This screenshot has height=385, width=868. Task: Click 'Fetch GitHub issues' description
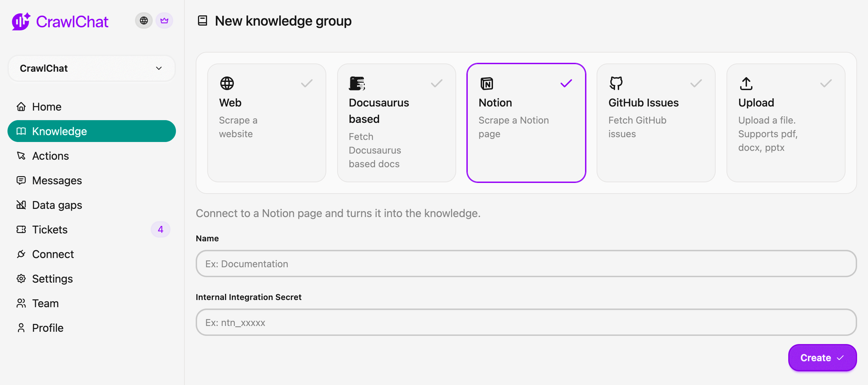(637, 127)
